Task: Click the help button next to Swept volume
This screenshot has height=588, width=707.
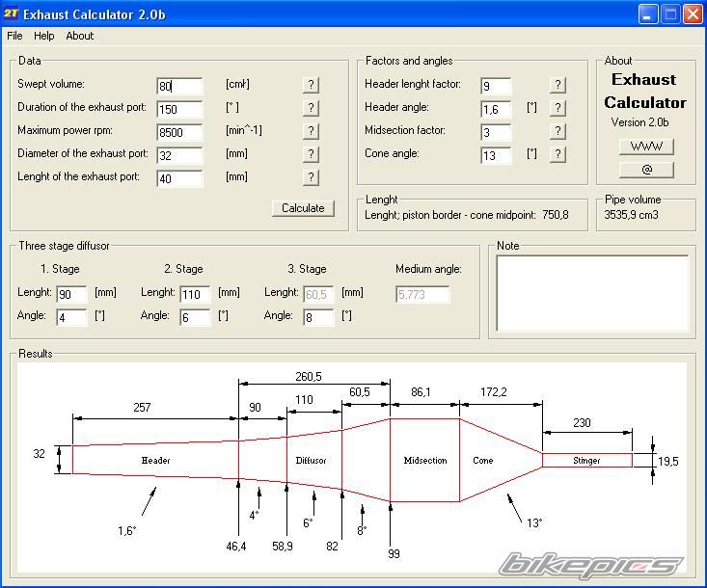Action: coord(311,85)
